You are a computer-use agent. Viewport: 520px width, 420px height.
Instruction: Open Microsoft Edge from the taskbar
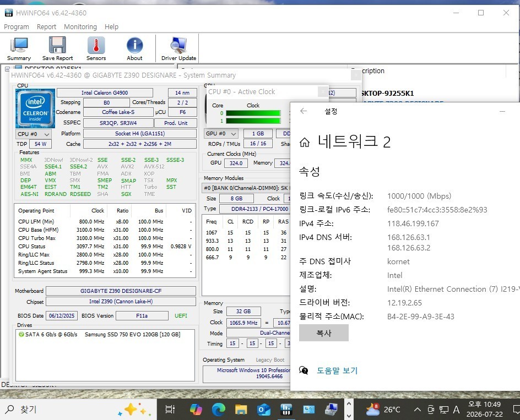tap(219, 410)
